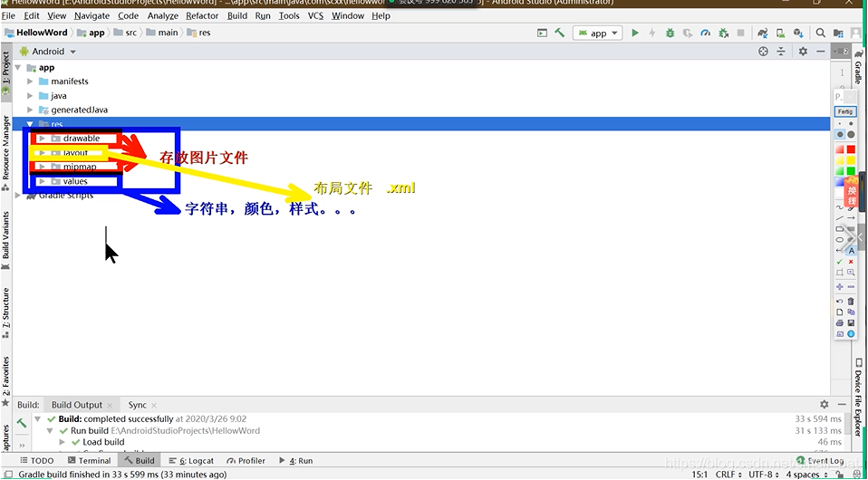Click the Search Everywhere magnifier icon
868x480 pixels.
tap(821, 33)
